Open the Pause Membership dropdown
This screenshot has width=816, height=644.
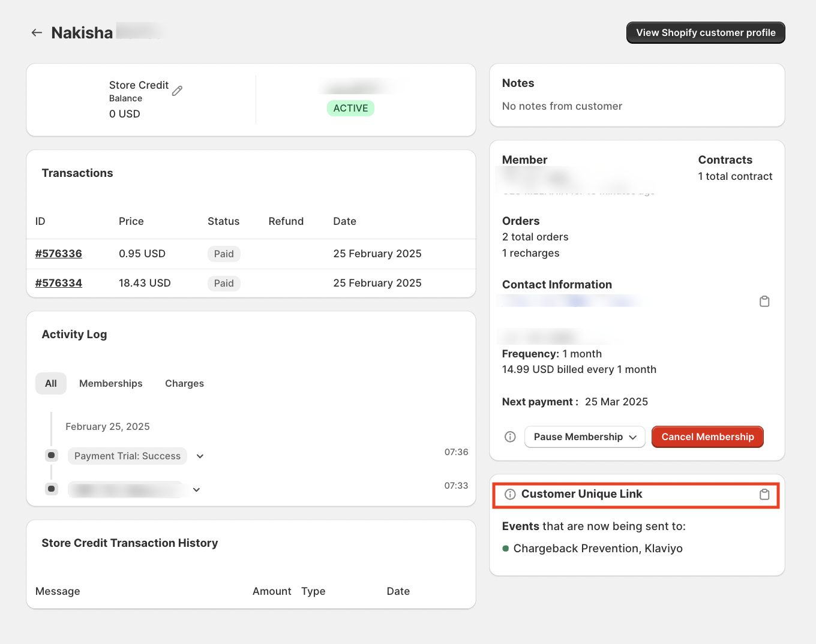pos(584,437)
